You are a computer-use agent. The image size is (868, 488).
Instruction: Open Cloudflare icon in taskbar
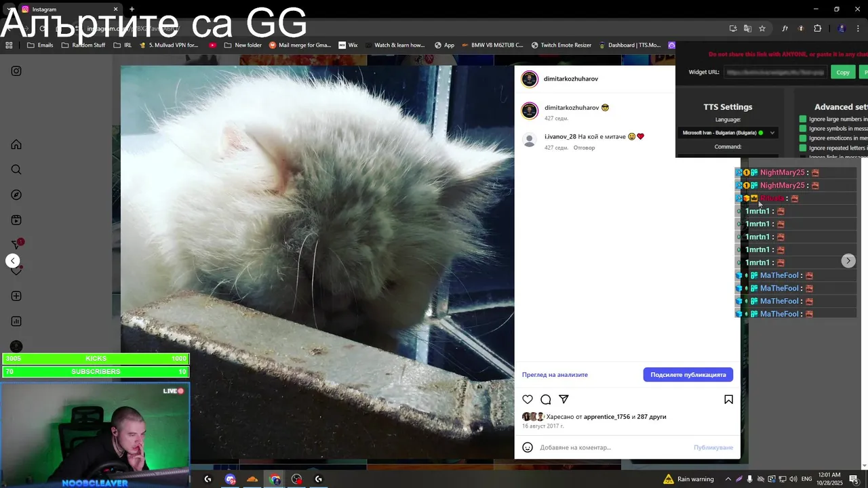(x=252, y=479)
